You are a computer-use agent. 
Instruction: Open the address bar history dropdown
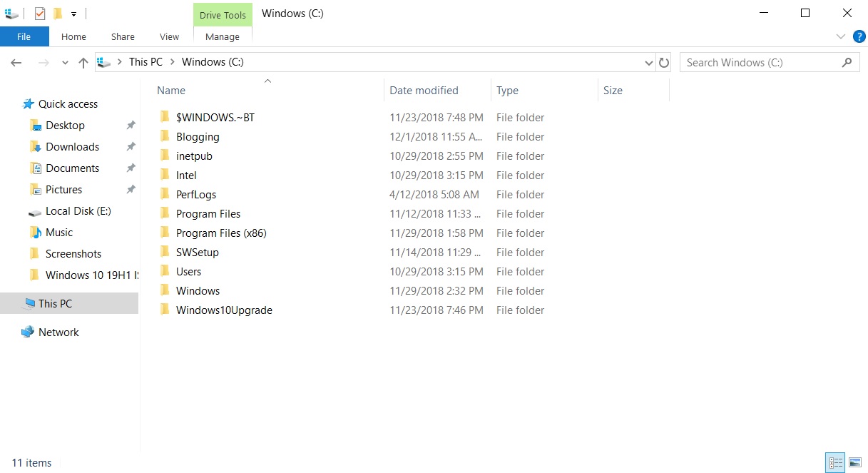(648, 63)
